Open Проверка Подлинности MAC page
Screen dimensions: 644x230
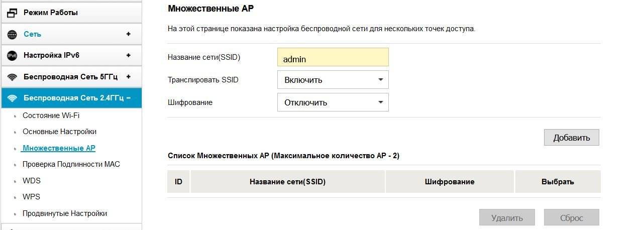coord(71,164)
